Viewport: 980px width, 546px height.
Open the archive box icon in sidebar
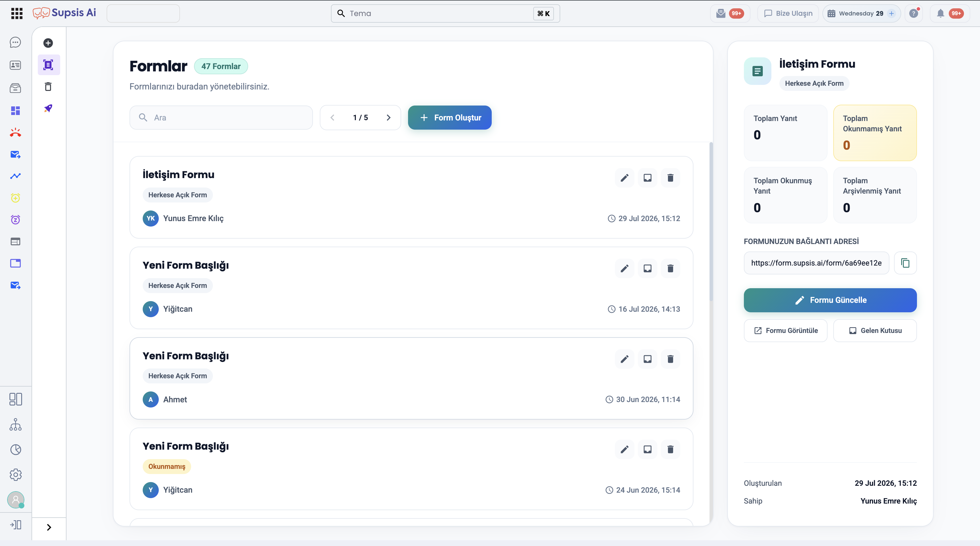tap(15, 88)
